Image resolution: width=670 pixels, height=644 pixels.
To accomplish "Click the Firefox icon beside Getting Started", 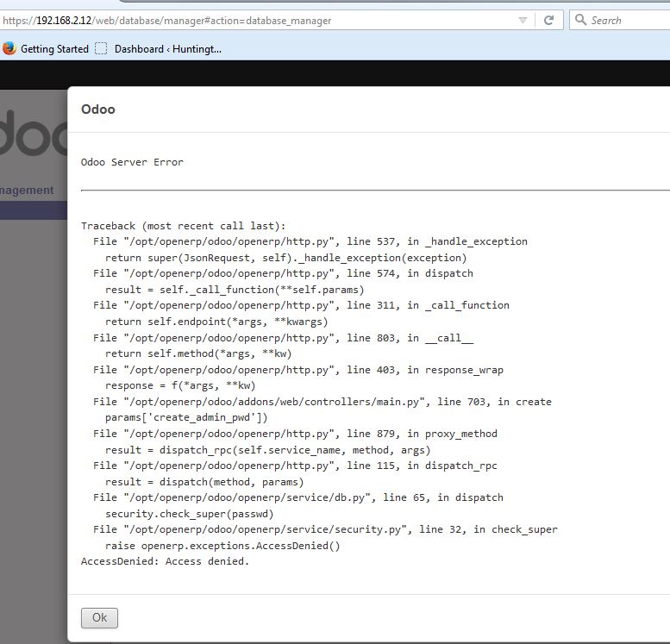I will coord(9,49).
